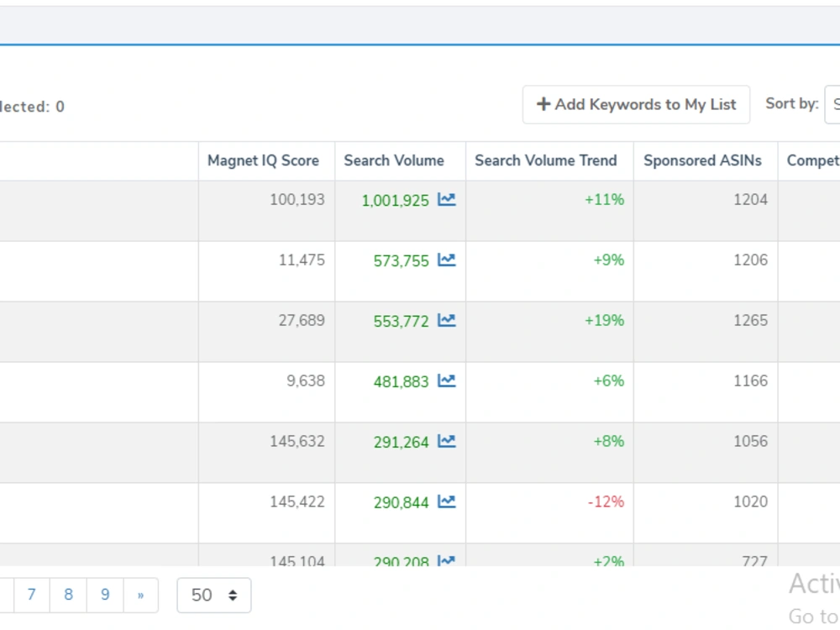This screenshot has height=630, width=840.
Task: Click Sponsored ASINs value 1204
Action: coord(750,200)
